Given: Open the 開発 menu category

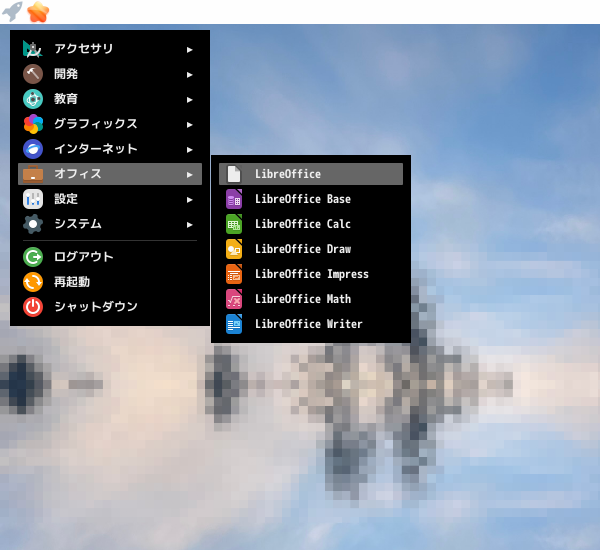Looking at the screenshot, I should pyautogui.click(x=110, y=74).
